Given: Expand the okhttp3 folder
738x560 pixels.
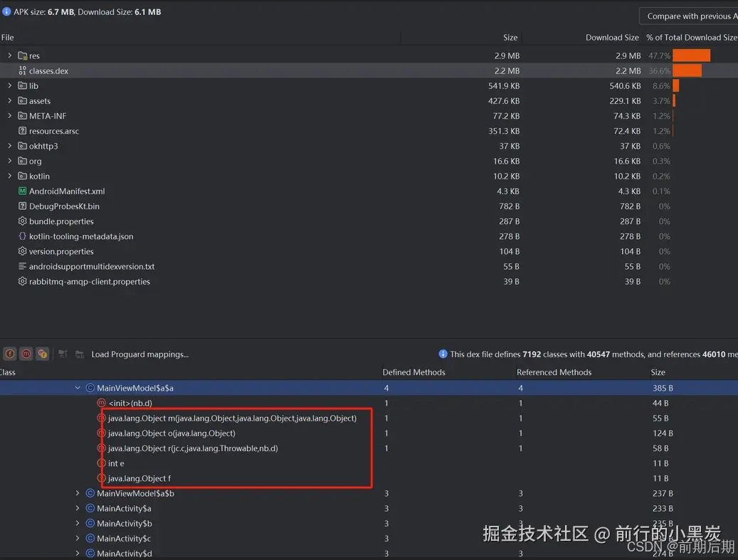Looking at the screenshot, I should coord(9,146).
